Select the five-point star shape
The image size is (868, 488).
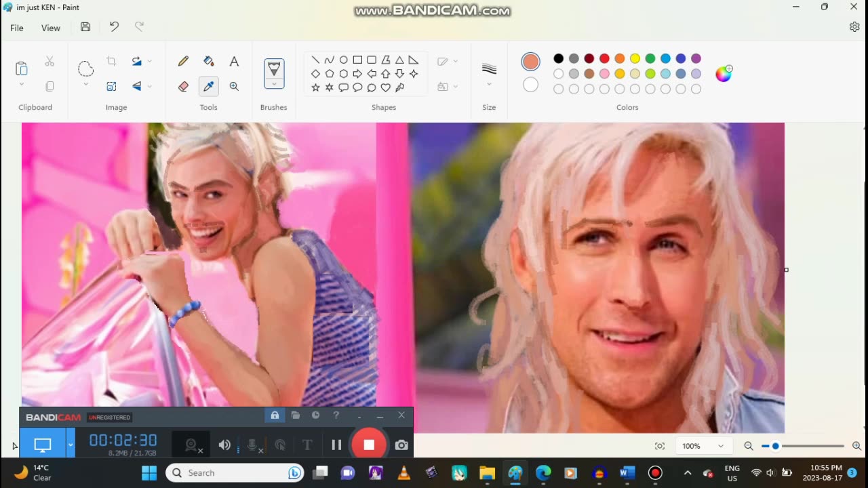(315, 87)
